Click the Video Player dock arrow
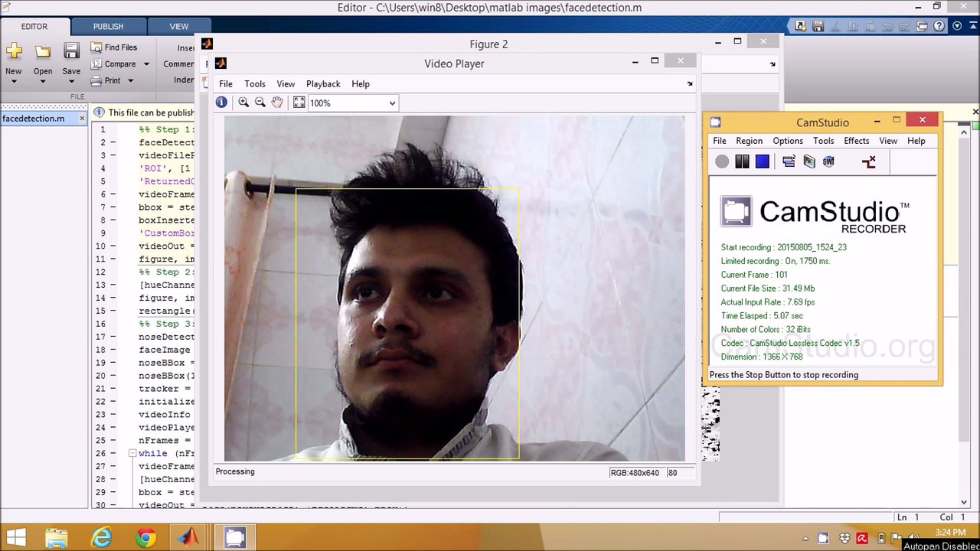Image resolution: width=980 pixels, height=551 pixels. 690,84
